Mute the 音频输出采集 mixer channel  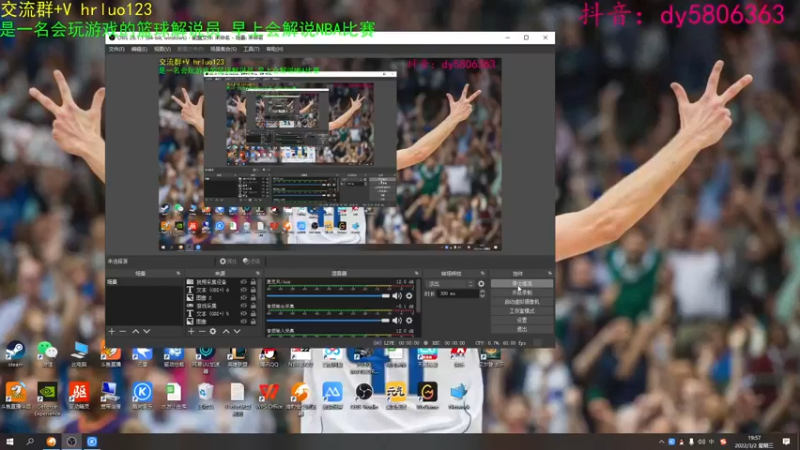coord(396,320)
